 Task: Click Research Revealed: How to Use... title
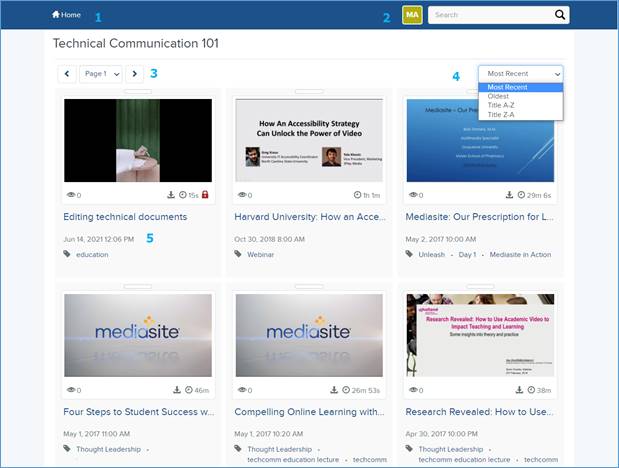(480, 412)
